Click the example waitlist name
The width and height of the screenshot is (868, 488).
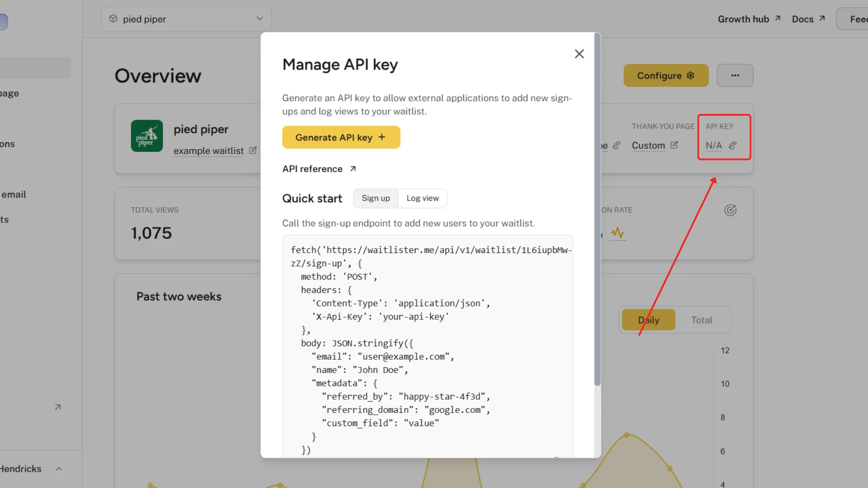tap(208, 151)
